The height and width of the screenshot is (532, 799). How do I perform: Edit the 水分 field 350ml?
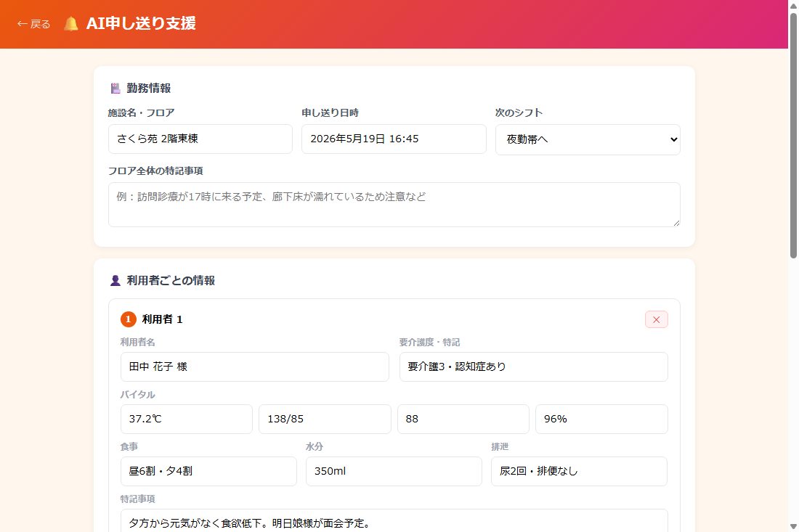[394, 472]
